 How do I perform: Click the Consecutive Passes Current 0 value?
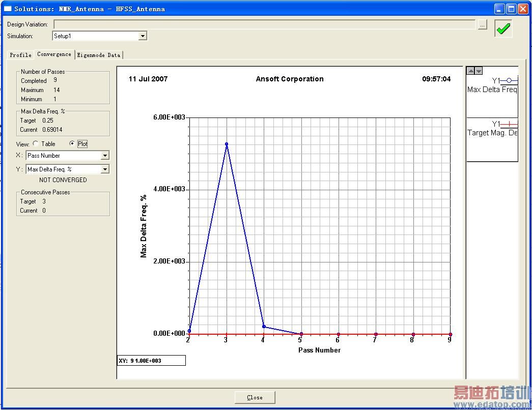point(44,211)
